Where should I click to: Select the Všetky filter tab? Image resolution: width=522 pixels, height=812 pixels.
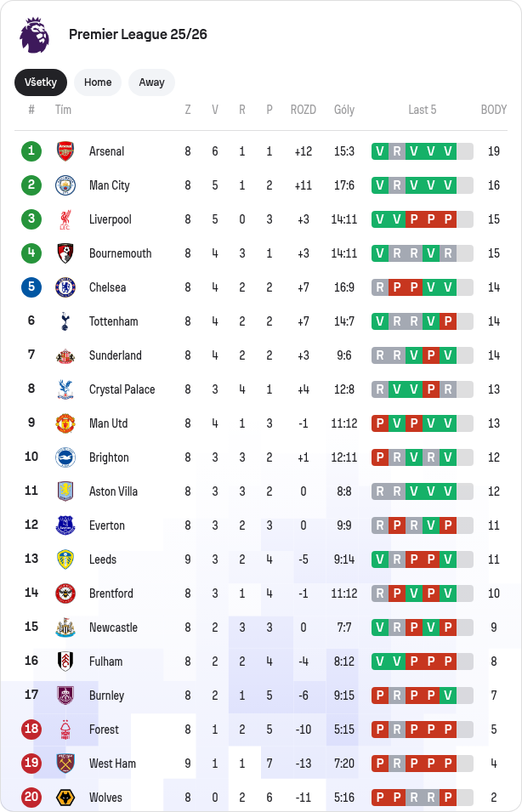tap(41, 82)
